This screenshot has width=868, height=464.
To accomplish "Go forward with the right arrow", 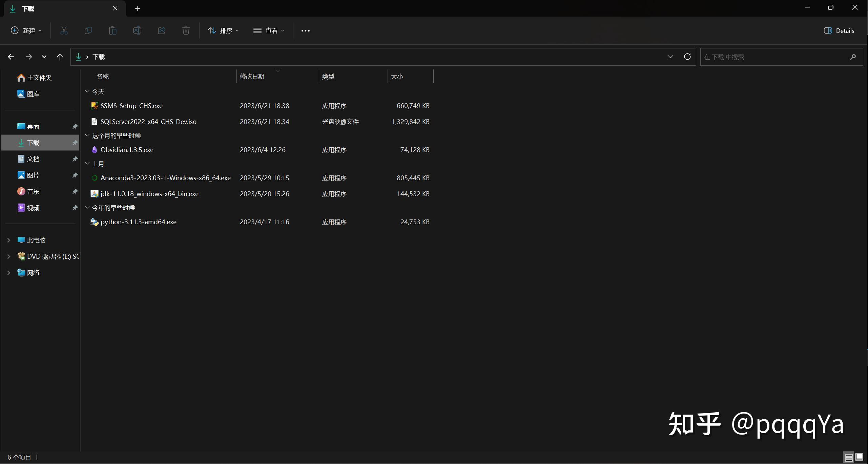I will pyautogui.click(x=29, y=57).
